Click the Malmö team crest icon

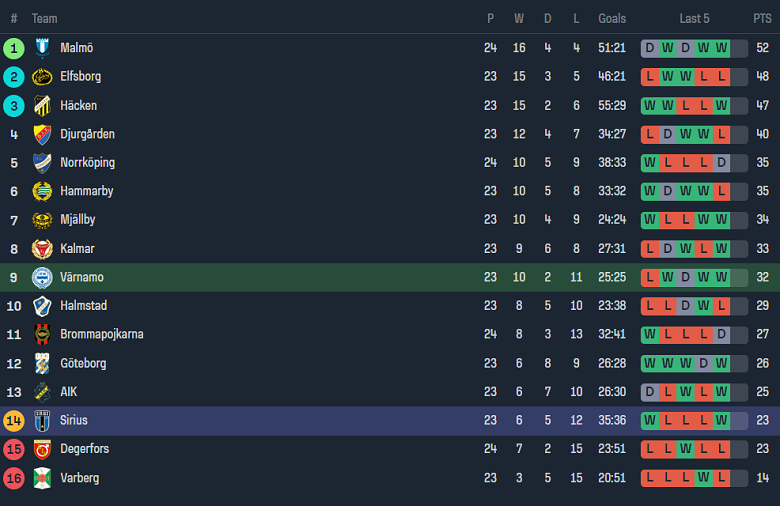42,48
